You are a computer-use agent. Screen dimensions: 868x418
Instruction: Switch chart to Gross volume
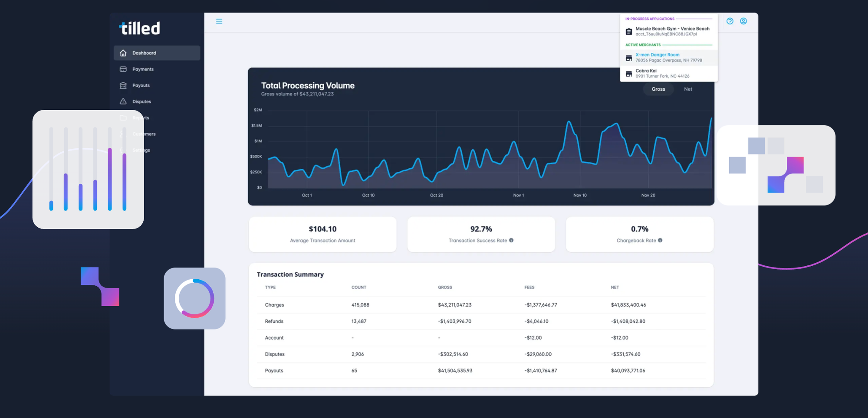pyautogui.click(x=658, y=89)
